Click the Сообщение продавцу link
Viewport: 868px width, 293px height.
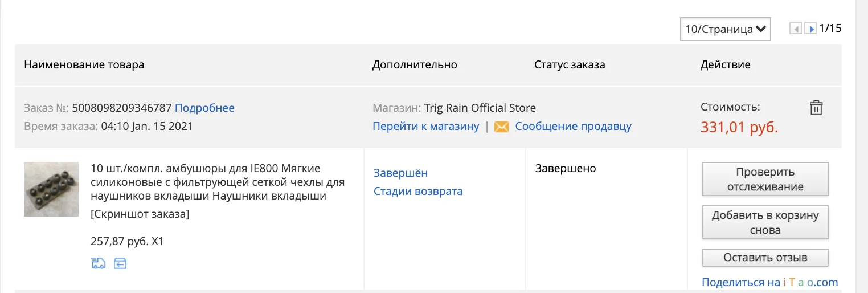click(573, 127)
